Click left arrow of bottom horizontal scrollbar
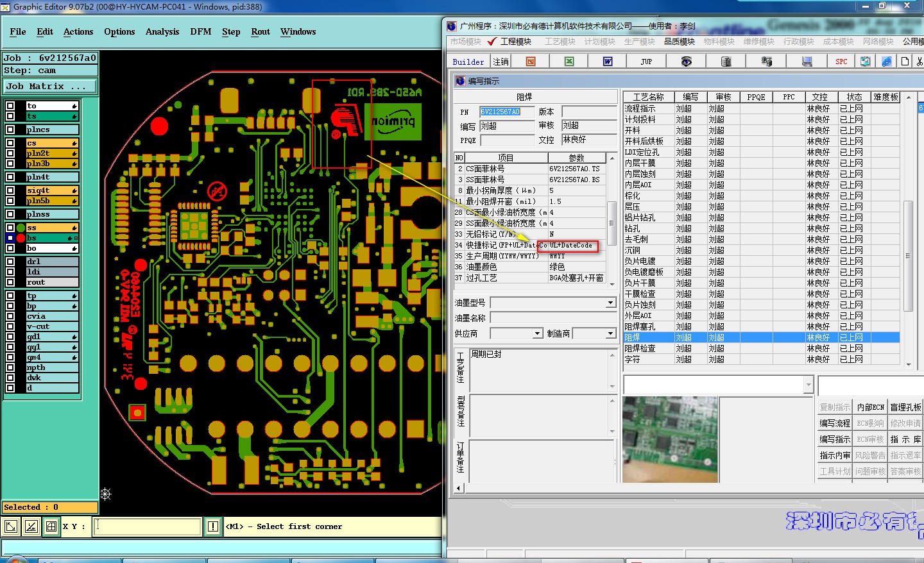The image size is (924, 563). pos(458,489)
